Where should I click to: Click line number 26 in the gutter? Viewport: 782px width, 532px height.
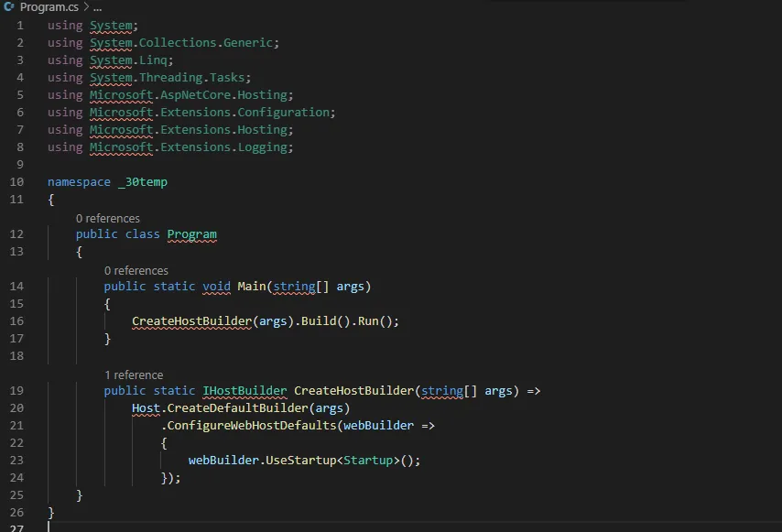tap(16, 513)
